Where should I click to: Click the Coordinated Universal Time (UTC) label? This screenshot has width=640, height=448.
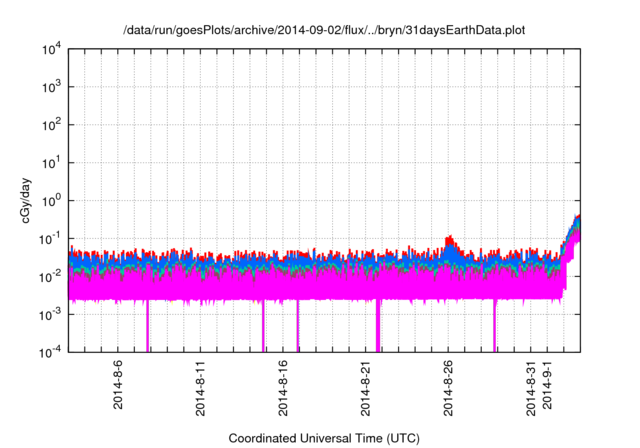click(x=324, y=438)
